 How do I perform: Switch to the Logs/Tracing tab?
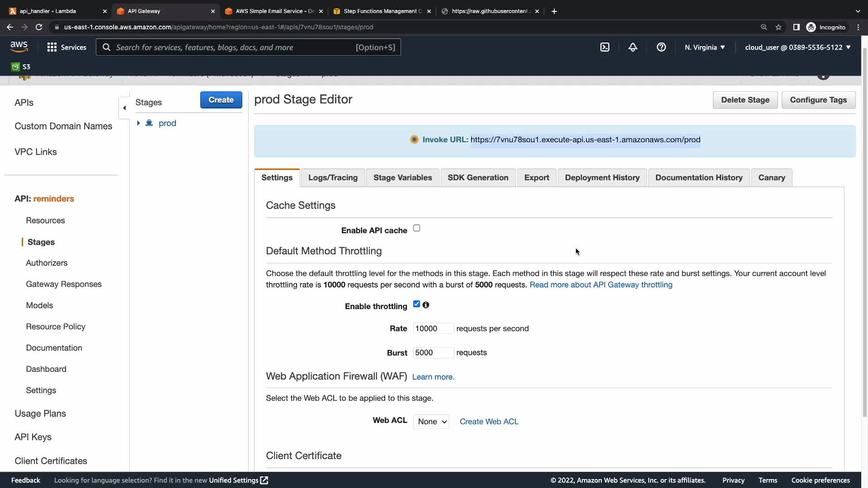pyautogui.click(x=333, y=178)
